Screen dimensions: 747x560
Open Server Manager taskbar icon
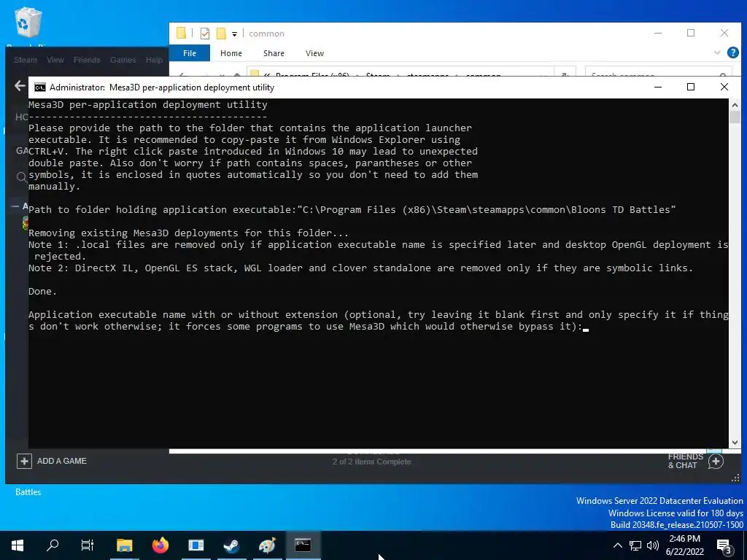(x=196, y=545)
